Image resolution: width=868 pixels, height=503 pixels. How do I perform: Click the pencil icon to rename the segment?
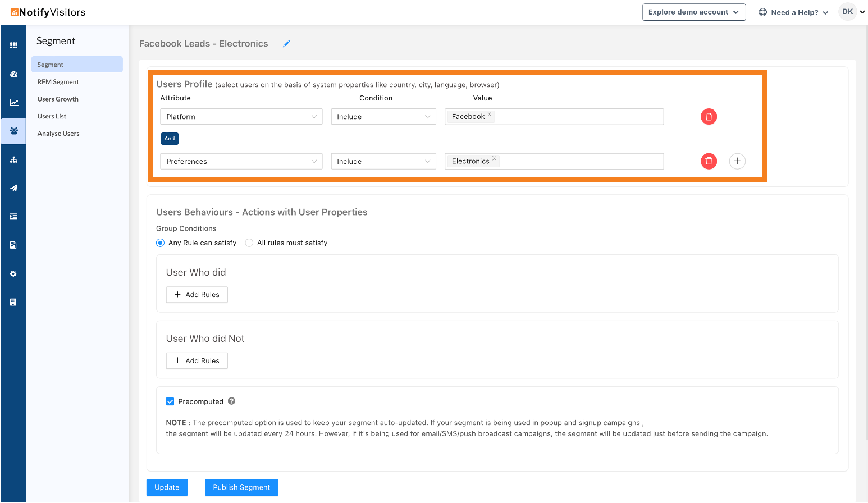pyautogui.click(x=286, y=44)
